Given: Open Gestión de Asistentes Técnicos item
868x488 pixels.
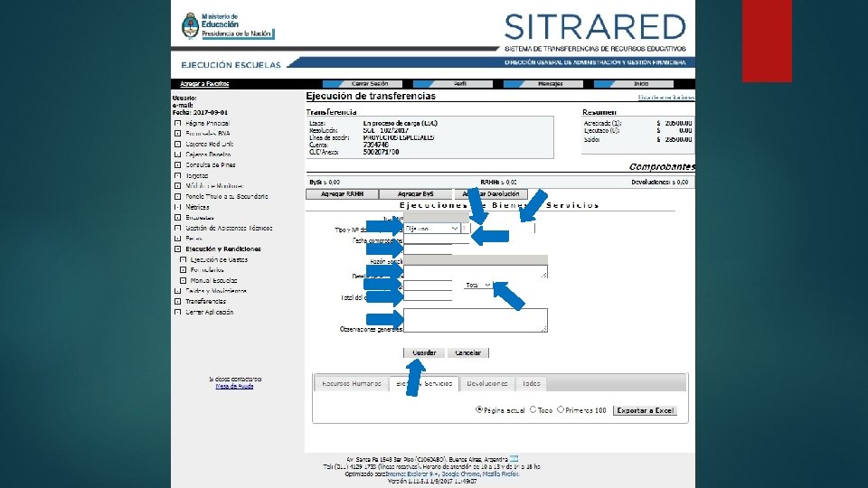Looking at the screenshot, I should [229, 228].
